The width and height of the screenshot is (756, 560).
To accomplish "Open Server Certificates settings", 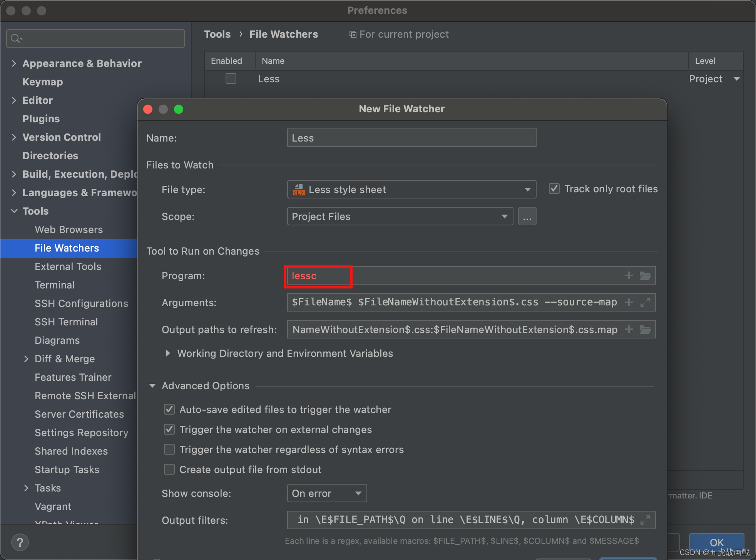I will click(x=79, y=414).
